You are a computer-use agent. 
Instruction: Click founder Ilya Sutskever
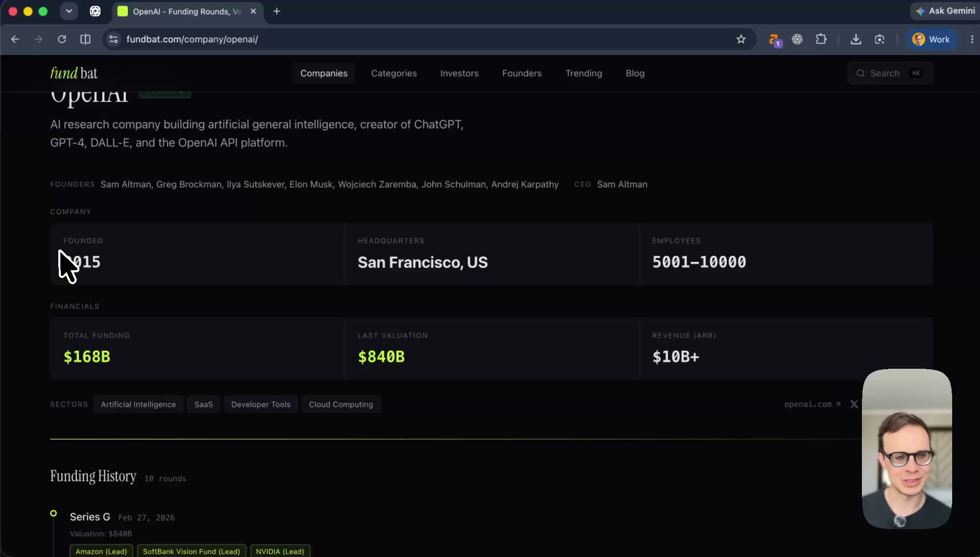click(256, 184)
